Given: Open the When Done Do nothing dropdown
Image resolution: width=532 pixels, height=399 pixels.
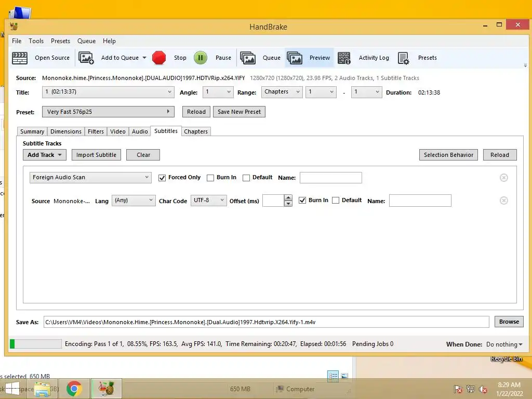Looking at the screenshot, I should coord(504,344).
